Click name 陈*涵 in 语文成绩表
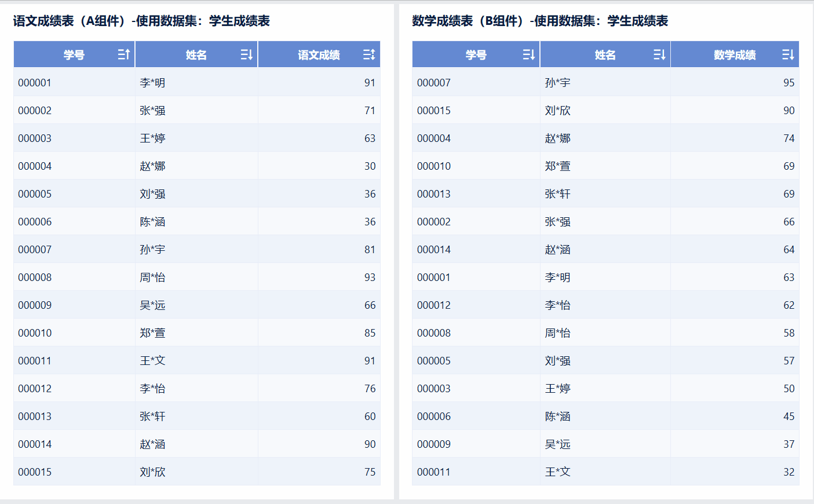The image size is (814, 504). [x=152, y=222]
